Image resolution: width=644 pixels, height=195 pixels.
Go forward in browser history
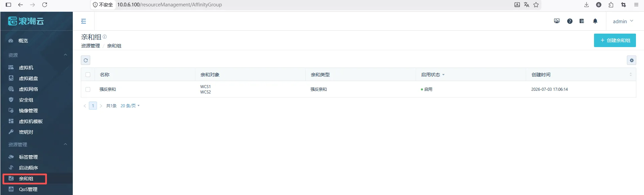pyautogui.click(x=32, y=5)
